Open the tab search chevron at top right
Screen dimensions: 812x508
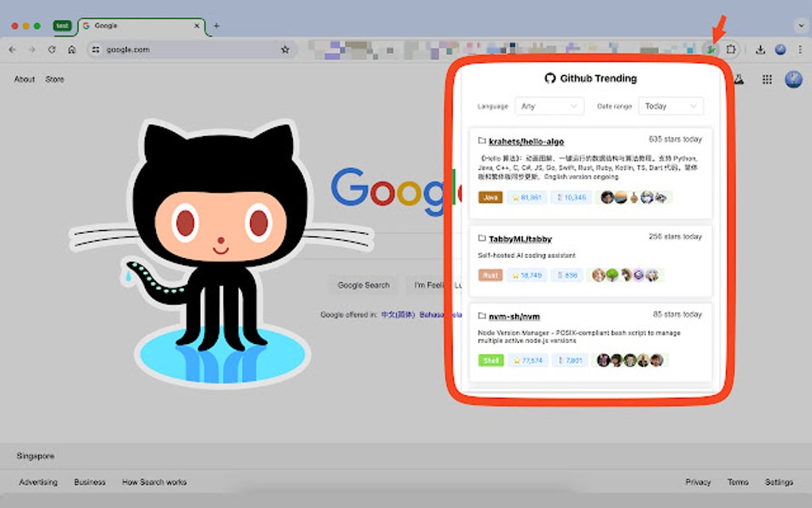point(801,25)
